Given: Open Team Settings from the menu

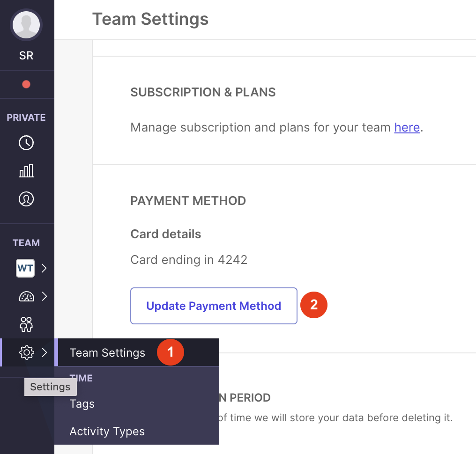Looking at the screenshot, I should [x=107, y=352].
